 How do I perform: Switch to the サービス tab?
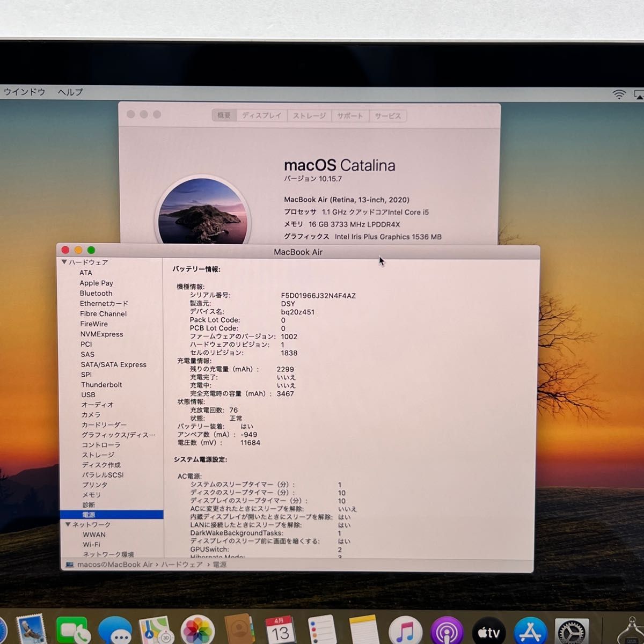point(387,115)
